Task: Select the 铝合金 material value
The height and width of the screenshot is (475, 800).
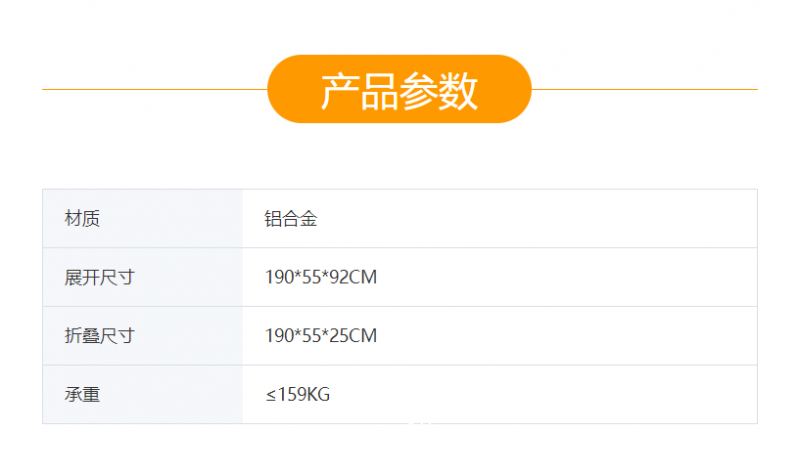Action: pyautogui.click(x=290, y=219)
